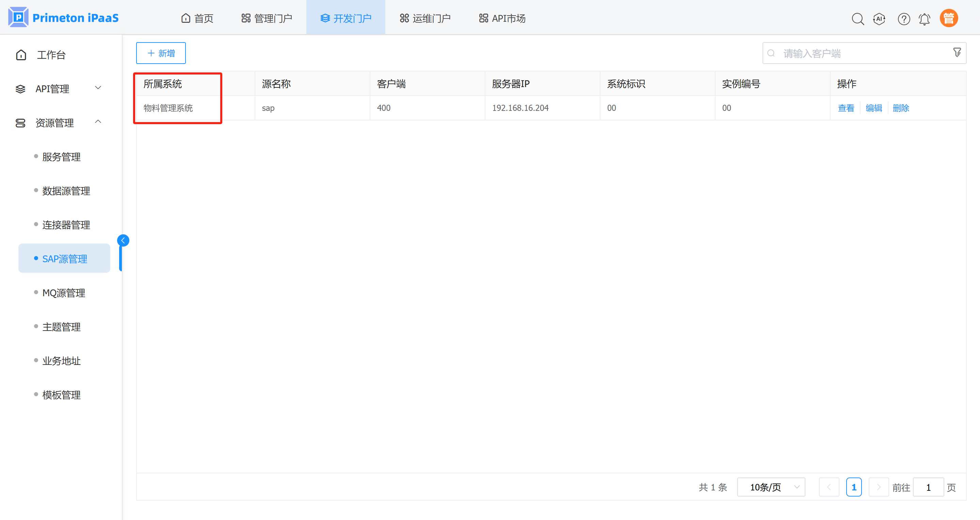Click the Primeton iPaaS logo
The height and width of the screenshot is (520, 980).
point(64,17)
